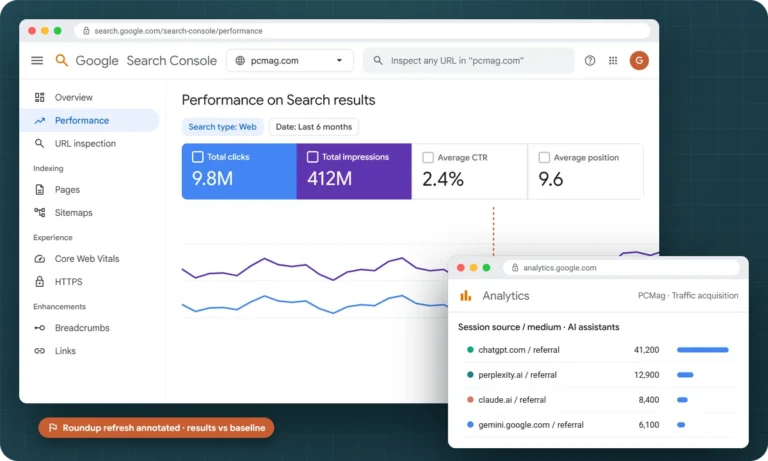Click the Core Web Vitals gauge icon
Image resolution: width=768 pixels, height=461 pixels.
(x=40, y=259)
